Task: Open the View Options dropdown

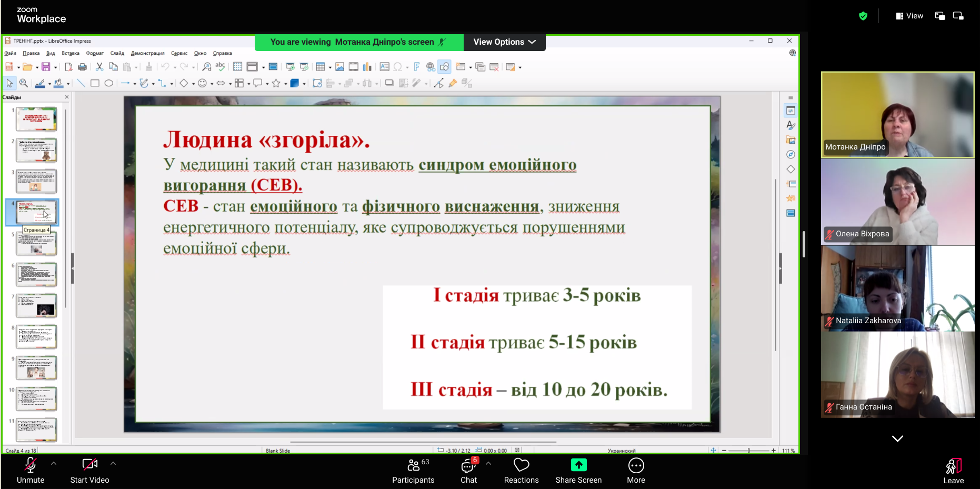Action: [x=504, y=42]
